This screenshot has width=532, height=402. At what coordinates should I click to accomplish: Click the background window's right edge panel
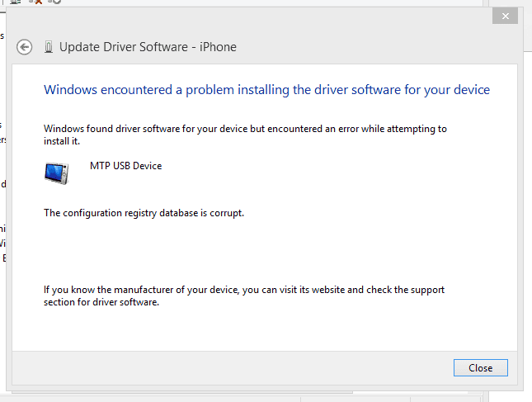click(528, 204)
